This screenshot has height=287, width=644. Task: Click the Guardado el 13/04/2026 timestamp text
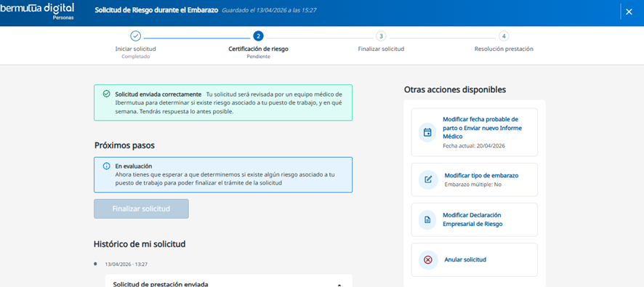[269, 10]
